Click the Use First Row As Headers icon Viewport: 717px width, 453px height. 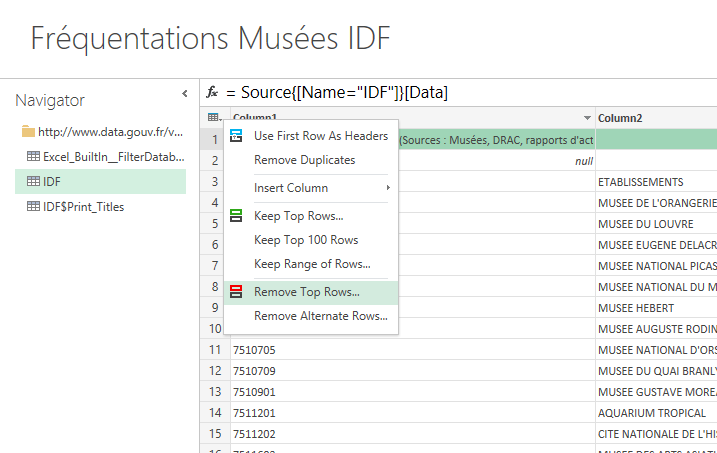point(237,136)
